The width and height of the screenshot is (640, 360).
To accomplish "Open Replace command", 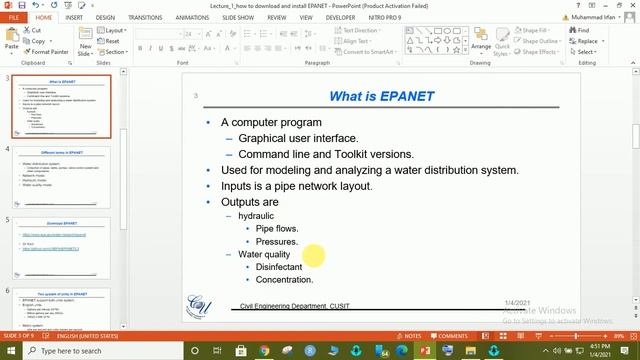I will click(587, 41).
